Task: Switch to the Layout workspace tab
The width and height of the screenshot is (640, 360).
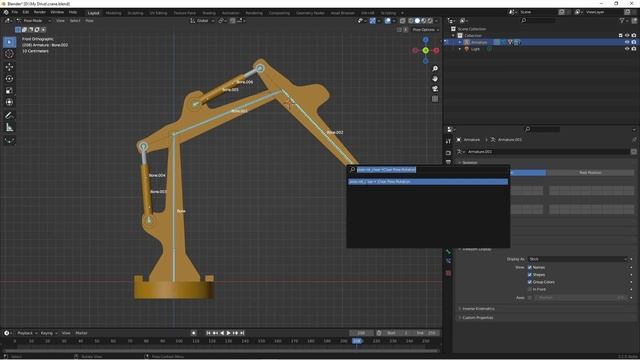Action: point(93,13)
